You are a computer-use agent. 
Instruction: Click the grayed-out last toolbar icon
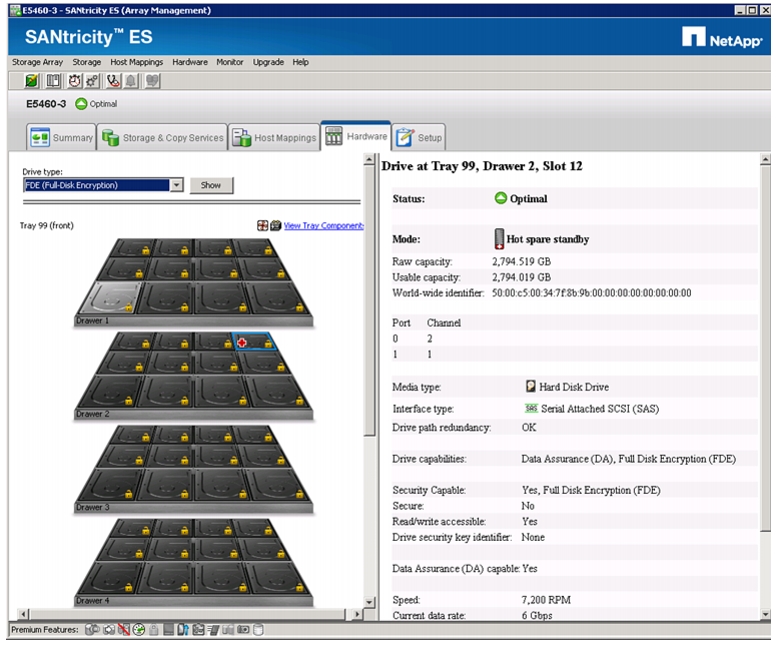click(x=152, y=81)
